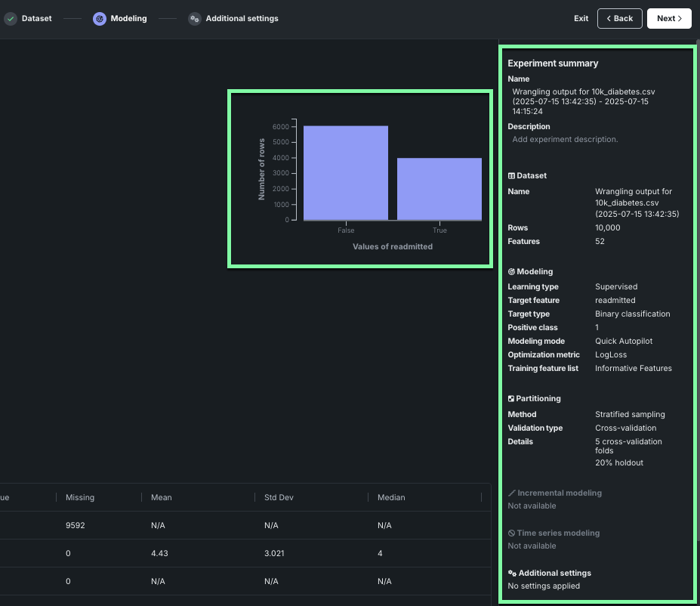Click the Modeling gear icon in the summary panel
Image resolution: width=700 pixels, height=606 pixels.
[511, 271]
